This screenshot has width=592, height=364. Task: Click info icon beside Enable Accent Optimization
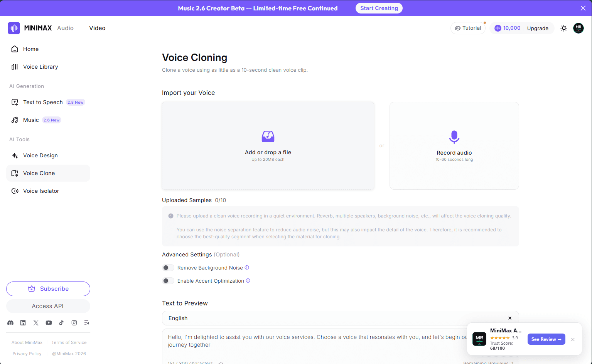[x=248, y=281]
